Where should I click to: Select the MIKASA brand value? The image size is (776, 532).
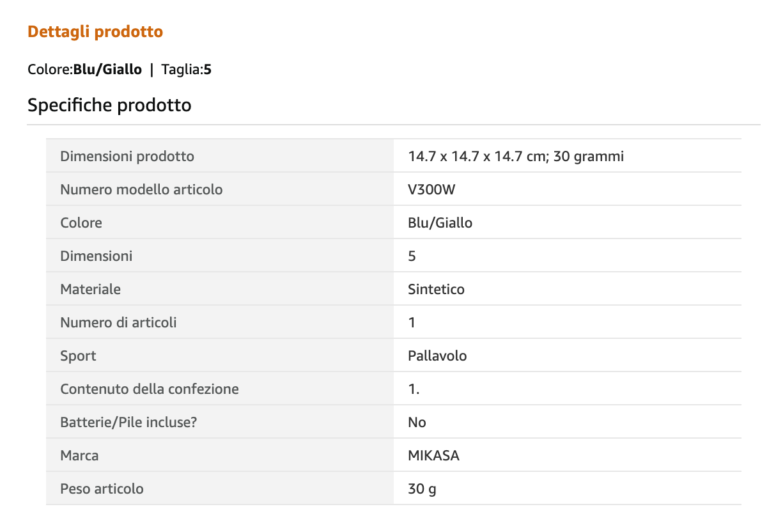pyautogui.click(x=433, y=455)
